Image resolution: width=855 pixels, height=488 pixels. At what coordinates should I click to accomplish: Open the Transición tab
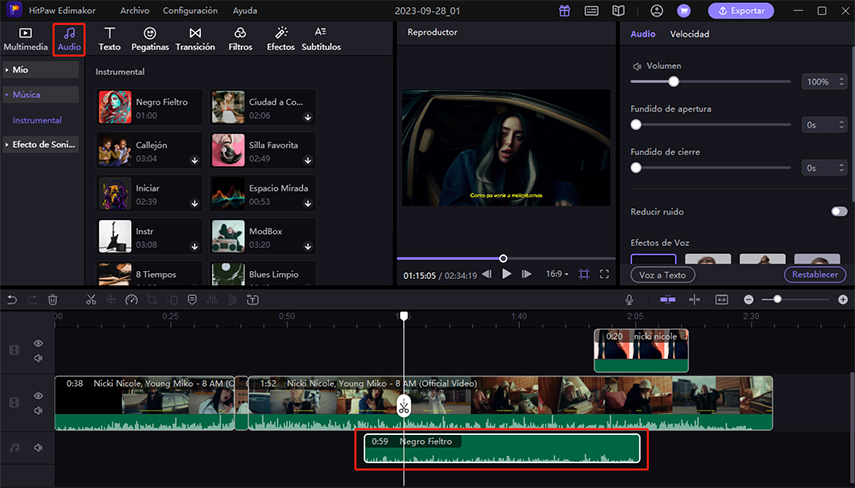coord(195,39)
